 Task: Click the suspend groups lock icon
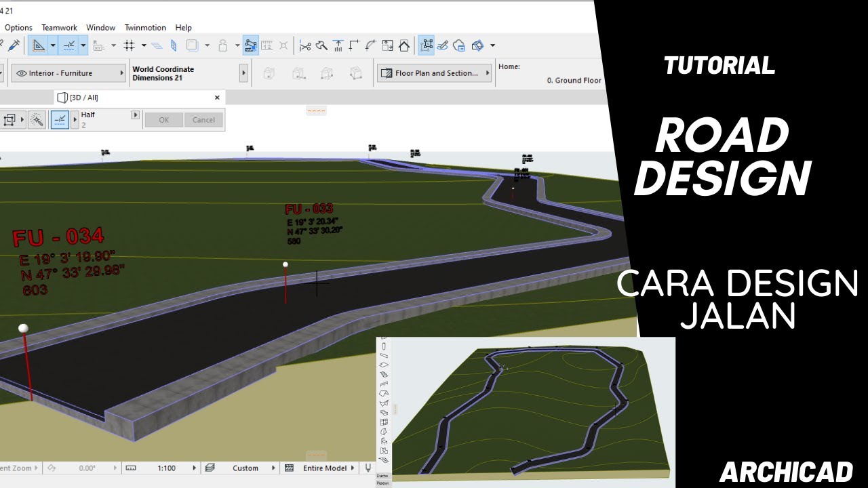tap(223, 45)
